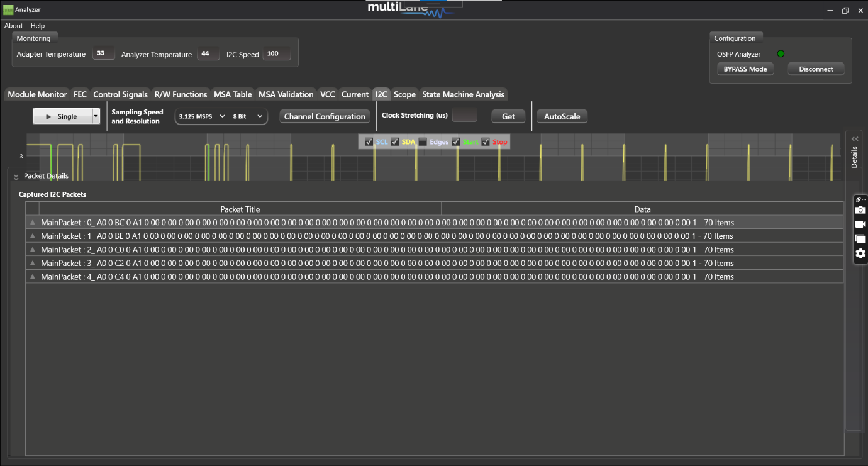
Task: Enable the Edges checkbox
Action: [423, 142]
